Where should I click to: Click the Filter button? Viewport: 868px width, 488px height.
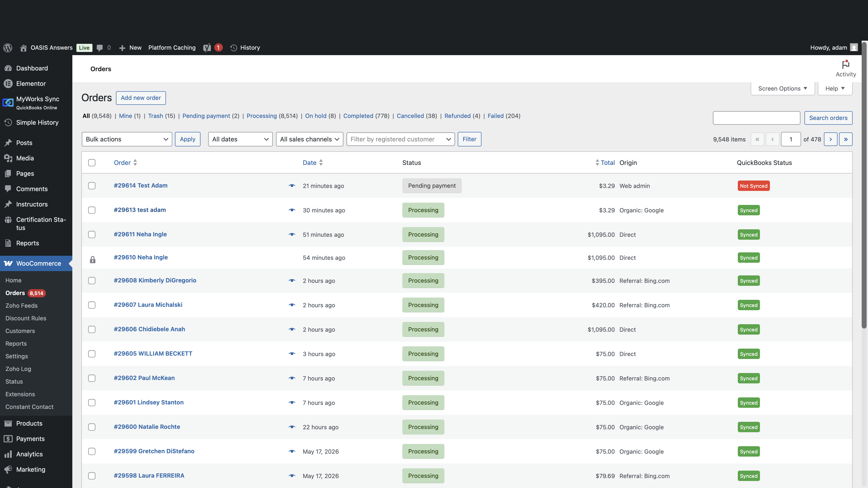click(469, 139)
